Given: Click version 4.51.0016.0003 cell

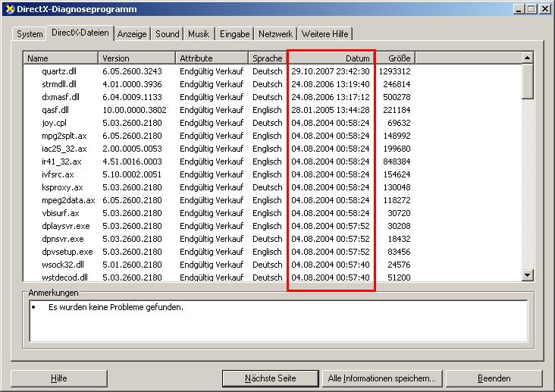Looking at the screenshot, I should (132, 162).
